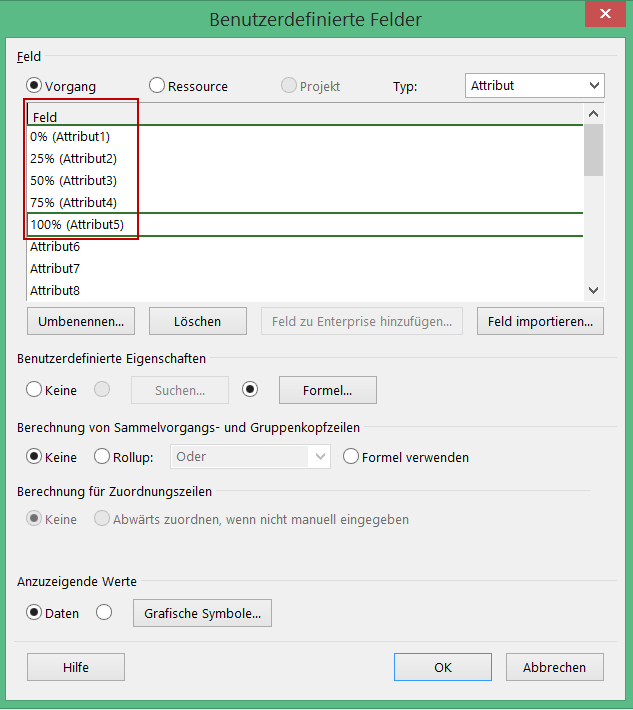
Task: Open the Formel... editor button
Action: point(327,389)
